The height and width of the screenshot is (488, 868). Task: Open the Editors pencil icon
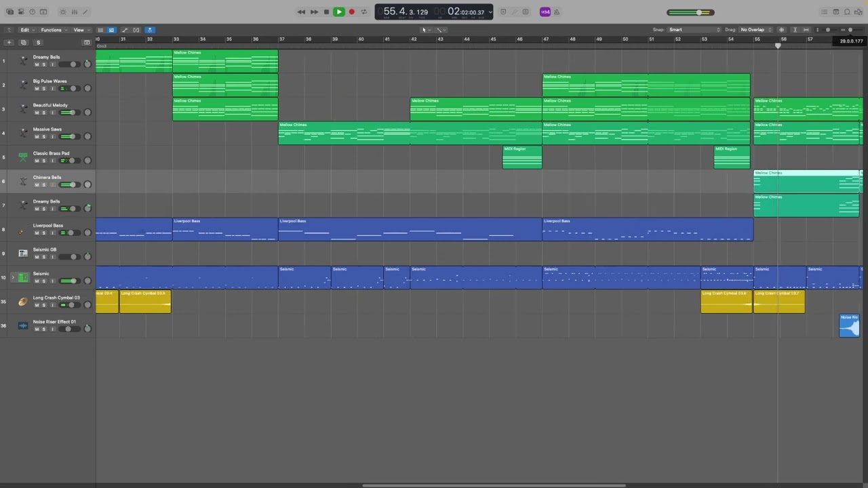(x=86, y=12)
